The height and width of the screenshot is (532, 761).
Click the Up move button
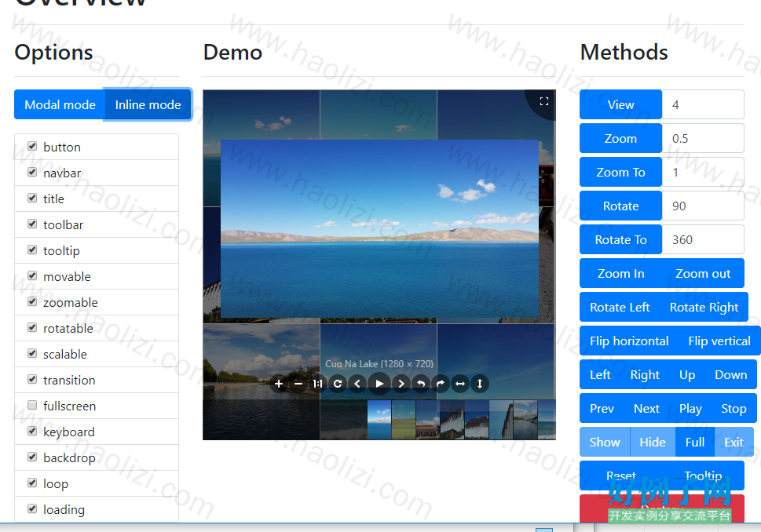(x=687, y=374)
